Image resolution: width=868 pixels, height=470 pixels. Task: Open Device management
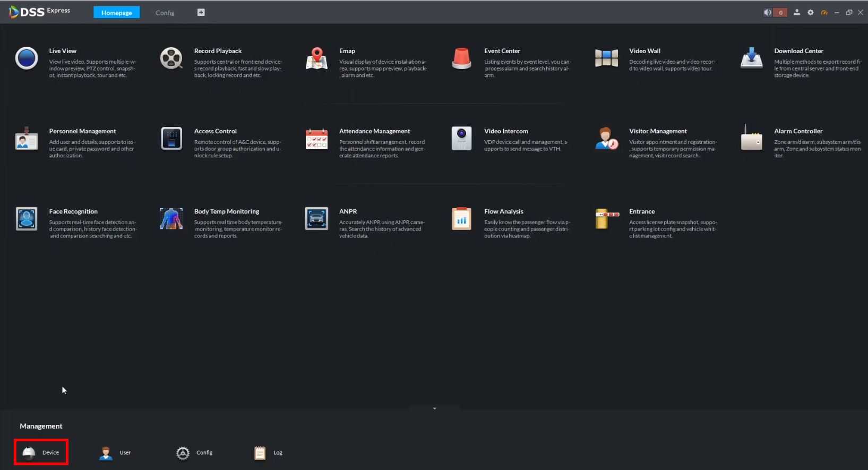41,452
